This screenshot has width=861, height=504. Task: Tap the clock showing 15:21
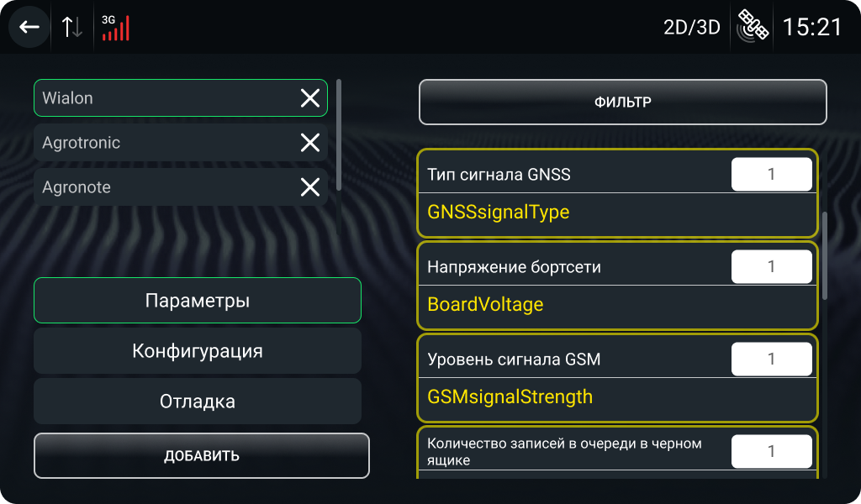coord(813,26)
